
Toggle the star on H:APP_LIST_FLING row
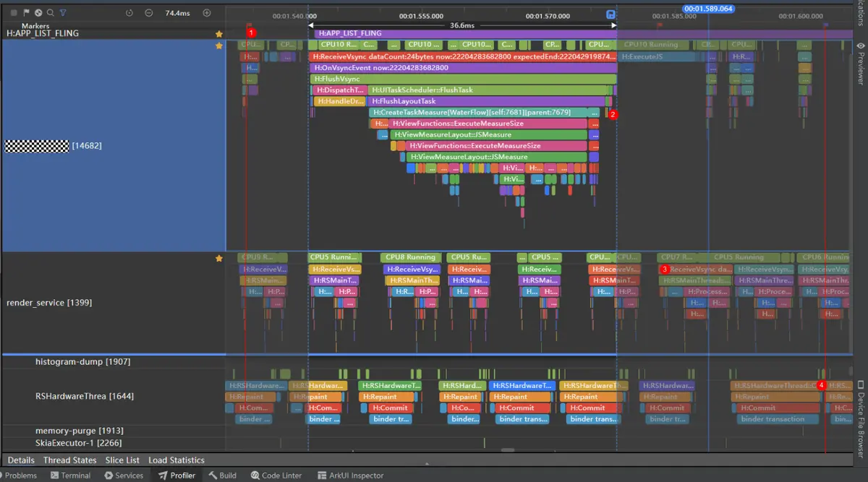[x=219, y=33]
